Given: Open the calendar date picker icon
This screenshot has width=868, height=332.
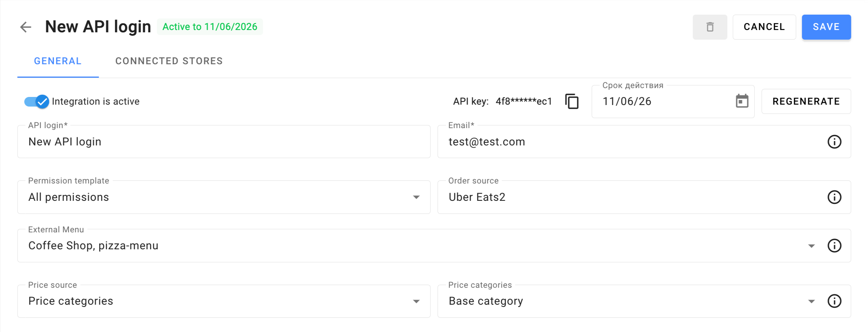Looking at the screenshot, I should click(x=742, y=101).
